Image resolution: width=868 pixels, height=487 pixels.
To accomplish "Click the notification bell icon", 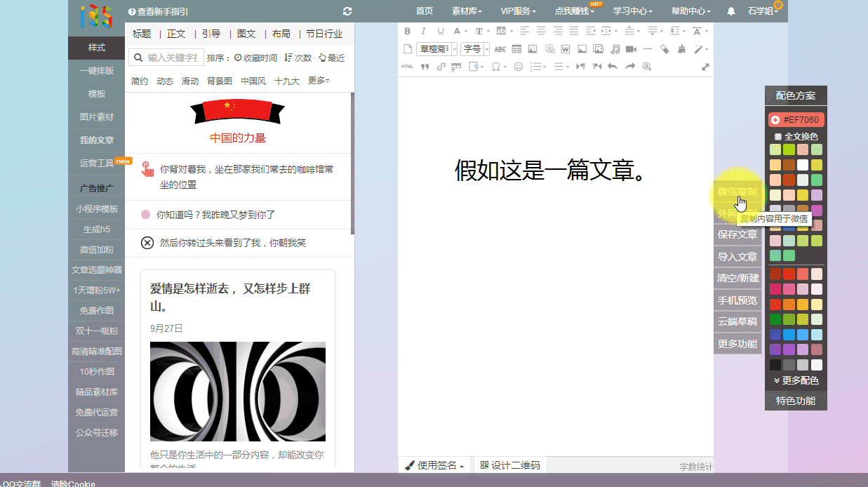I will [731, 11].
